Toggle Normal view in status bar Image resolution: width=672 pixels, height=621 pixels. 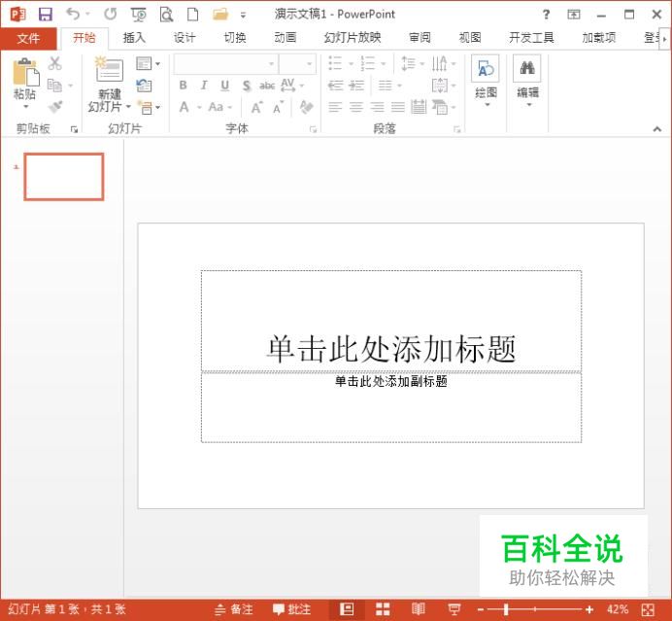pyautogui.click(x=347, y=609)
